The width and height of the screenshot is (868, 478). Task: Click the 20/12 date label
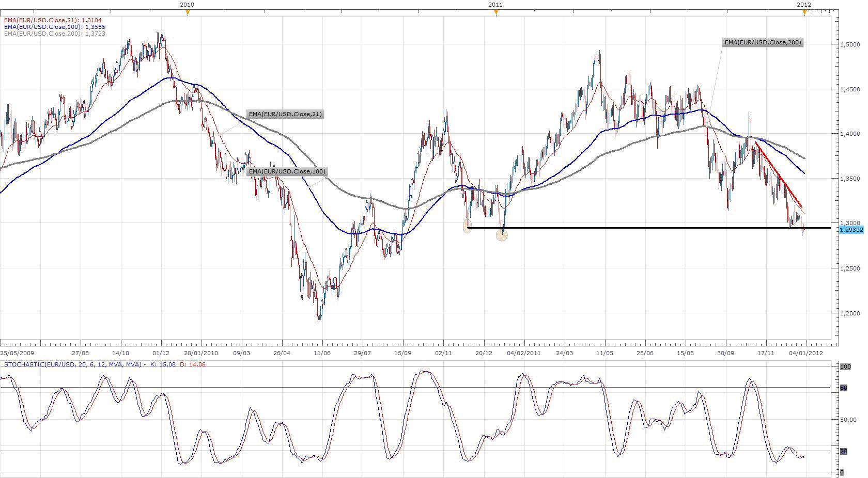point(484,353)
